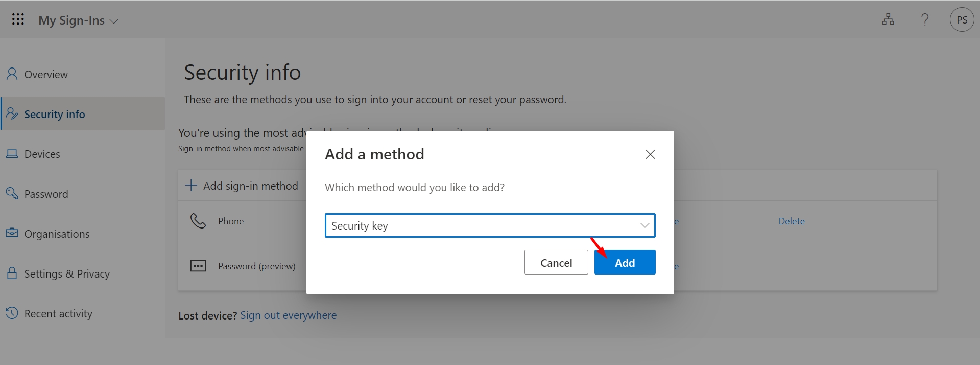Close the Add a method dialog
The height and width of the screenshot is (365, 980).
click(650, 154)
